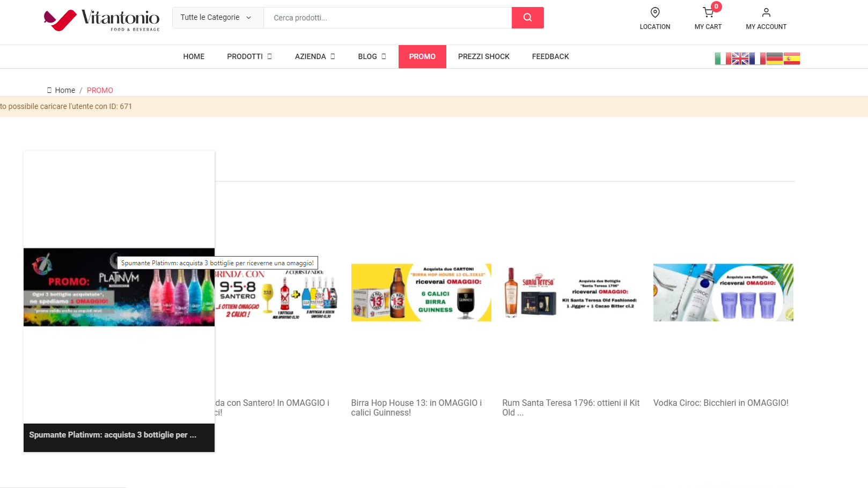Open the Rum Santa Teresa banner image

pos(572,293)
